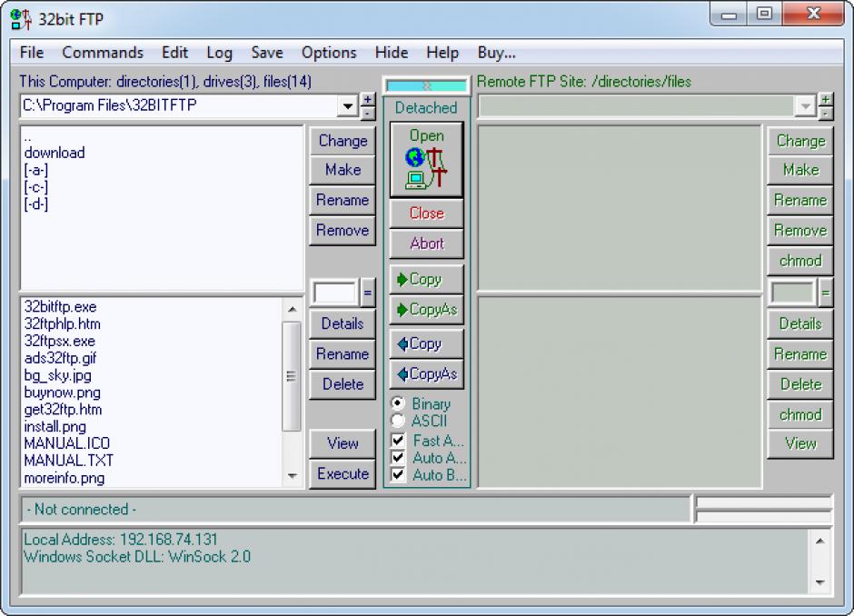Select drive [-c-]
The width and height of the screenshot is (854, 616).
pyautogui.click(x=36, y=187)
